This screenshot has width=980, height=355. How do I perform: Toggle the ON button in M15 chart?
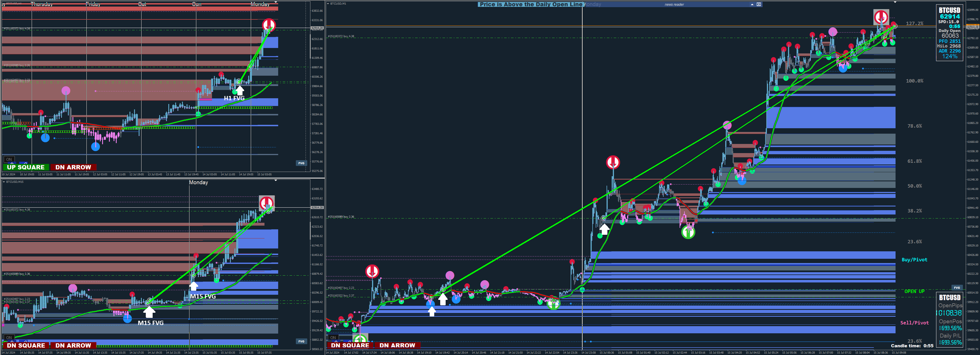coord(9,338)
